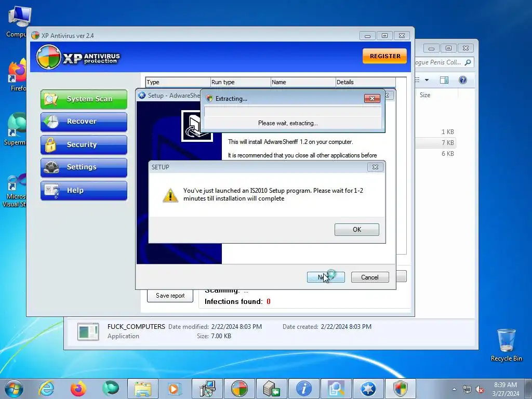Click the warning triangle icon in SETUP dialog

(x=170, y=195)
